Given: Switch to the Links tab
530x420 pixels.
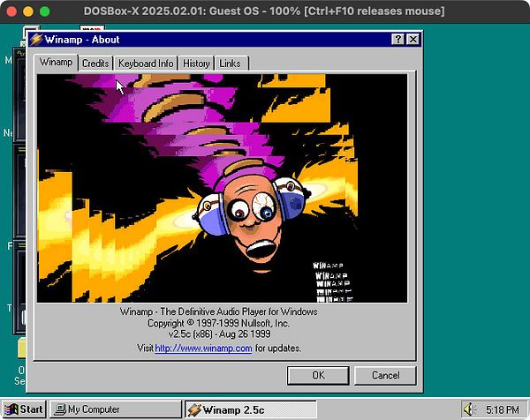Looking at the screenshot, I should (231, 64).
